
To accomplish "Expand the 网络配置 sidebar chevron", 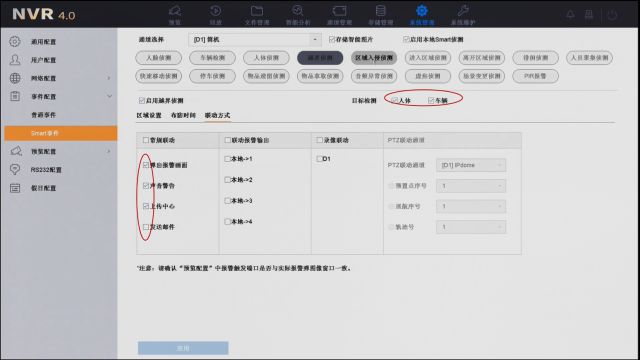I will coord(109,78).
